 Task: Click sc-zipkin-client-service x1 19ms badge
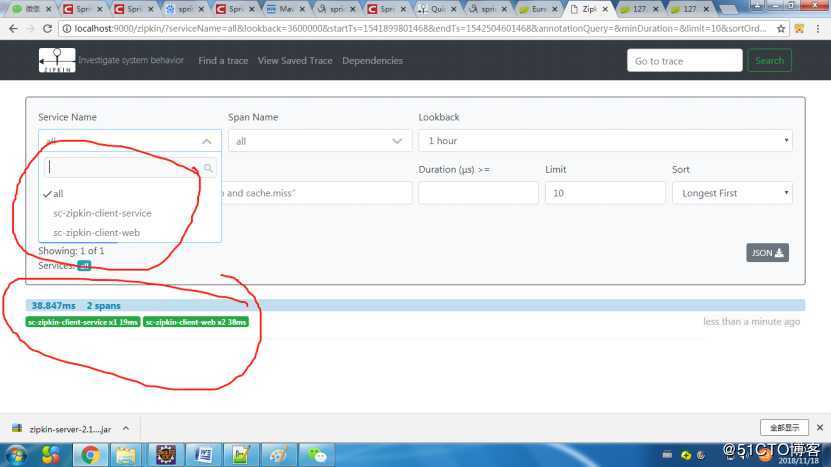coord(83,322)
